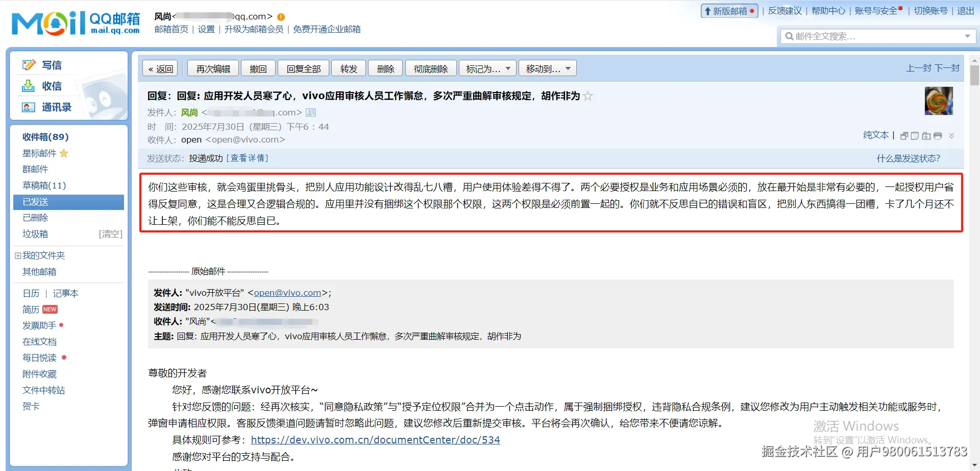
Task: Click 反馈建议 link
Action: 785,11
